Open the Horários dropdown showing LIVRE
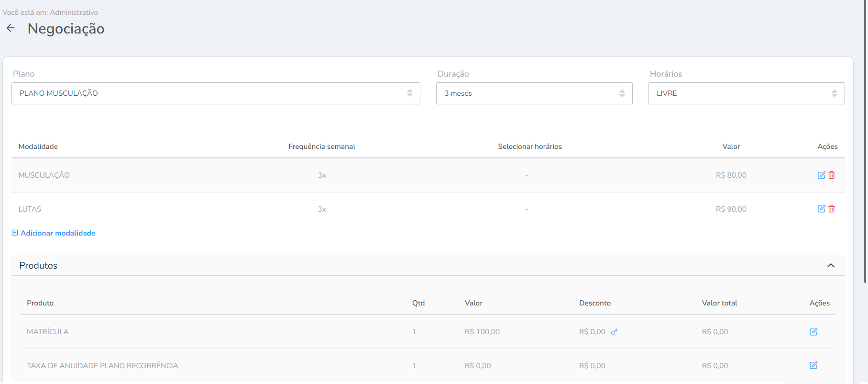Viewport: 868px width, 384px height. [746, 93]
